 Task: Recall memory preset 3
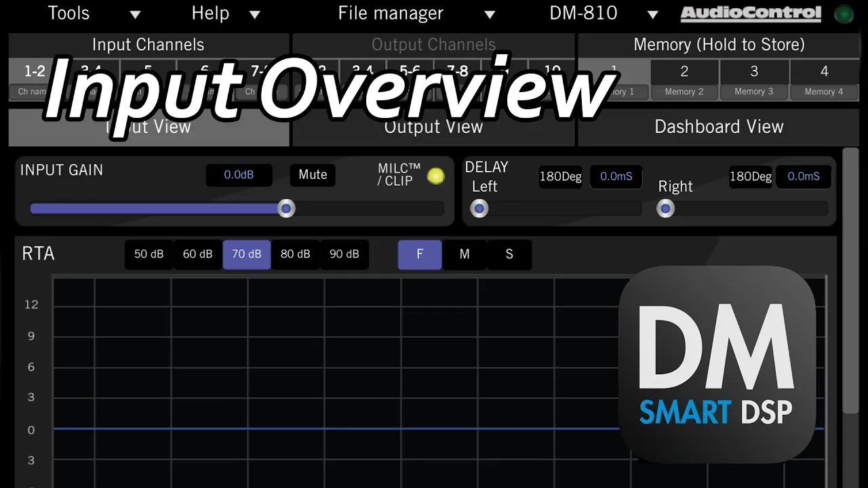pos(754,71)
